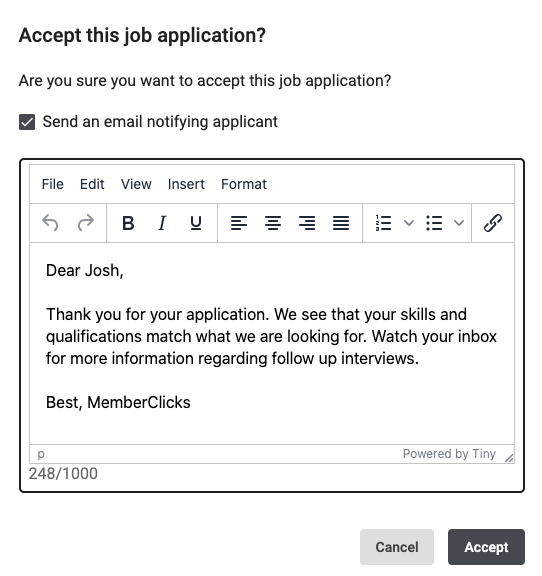This screenshot has width=542, height=576.
Task: Justify the paragraph text
Action: (x=341, y=223)
